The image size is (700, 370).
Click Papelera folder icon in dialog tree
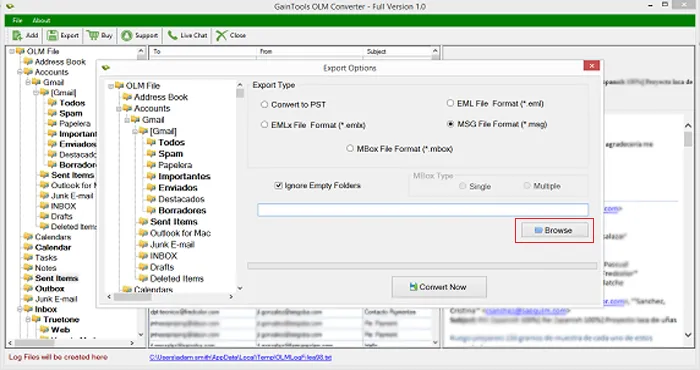(x=151, y=165)
